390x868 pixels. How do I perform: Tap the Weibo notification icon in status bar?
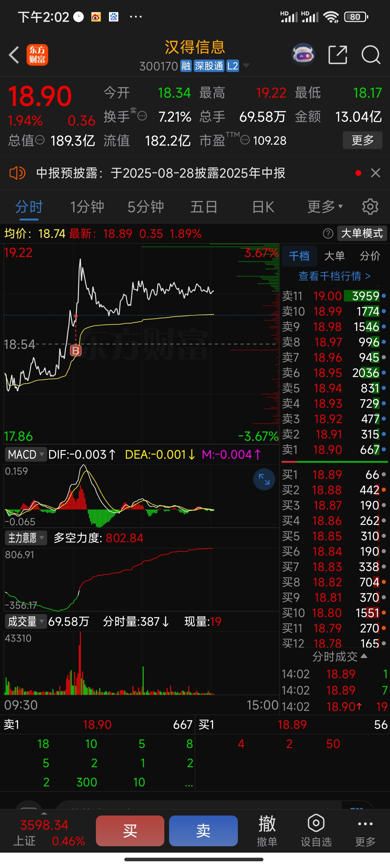click(x=96, y=17)
